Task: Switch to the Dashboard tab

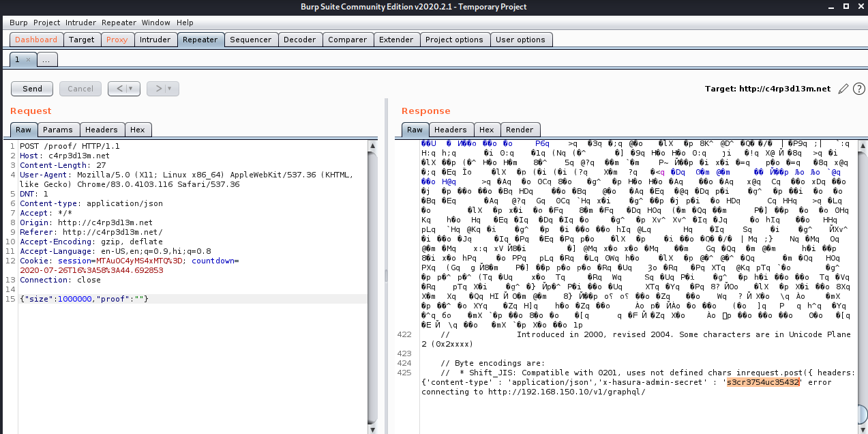Action: (37, 40)
